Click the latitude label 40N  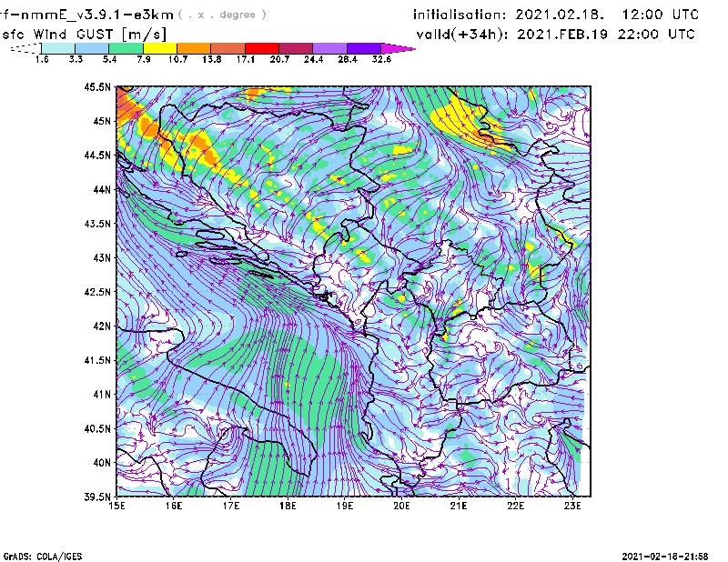(102, 463)
